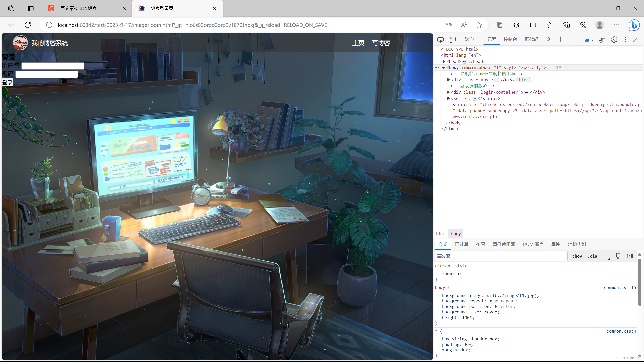Image resolution: width=644 pixels, height=362 pixels.
Task: Toggle device emulation icon in DevTools
Action: 453,40
